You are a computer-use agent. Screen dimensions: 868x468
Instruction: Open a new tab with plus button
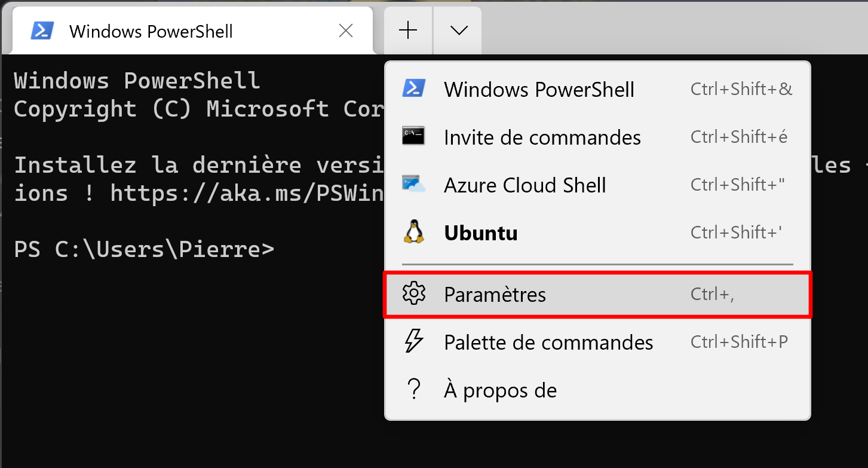[x=408, y=30]
